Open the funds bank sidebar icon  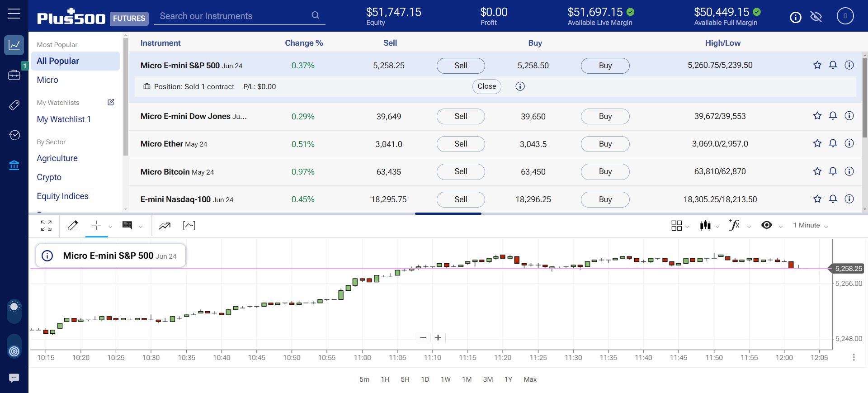point(14,166)
